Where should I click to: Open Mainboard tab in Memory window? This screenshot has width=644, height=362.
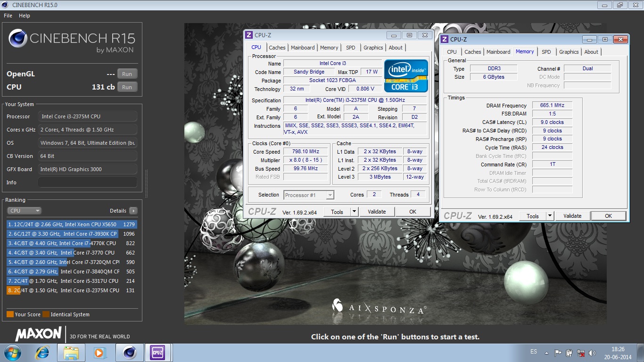498,52
